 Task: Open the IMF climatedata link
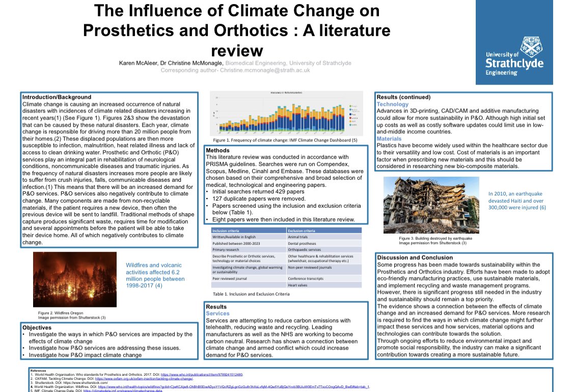pyautogui.click(x=123, y=390)
